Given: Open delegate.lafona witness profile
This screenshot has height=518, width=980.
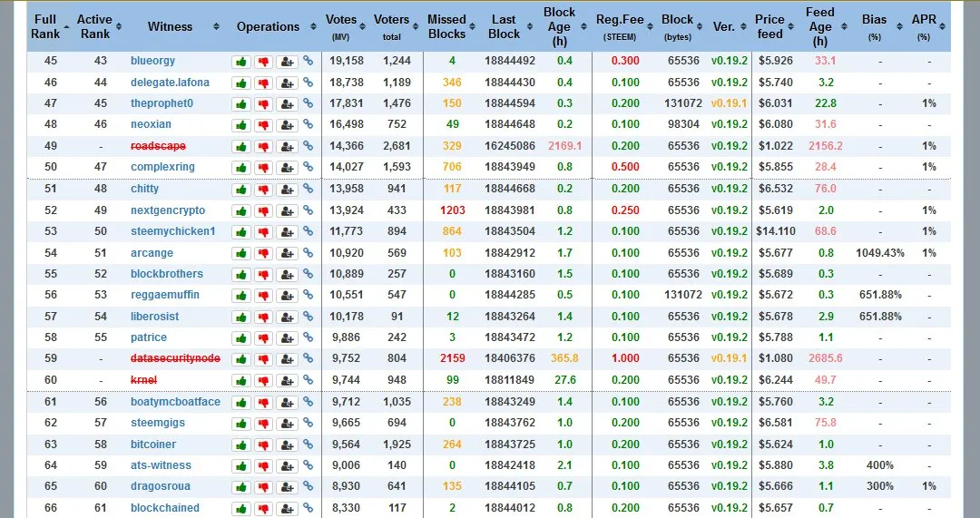Looking at the screenshot, I should click(x=170, y=82).
